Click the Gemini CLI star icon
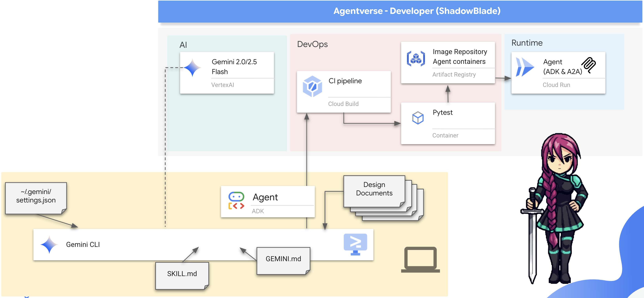644x298 pixels. (49, 245)
